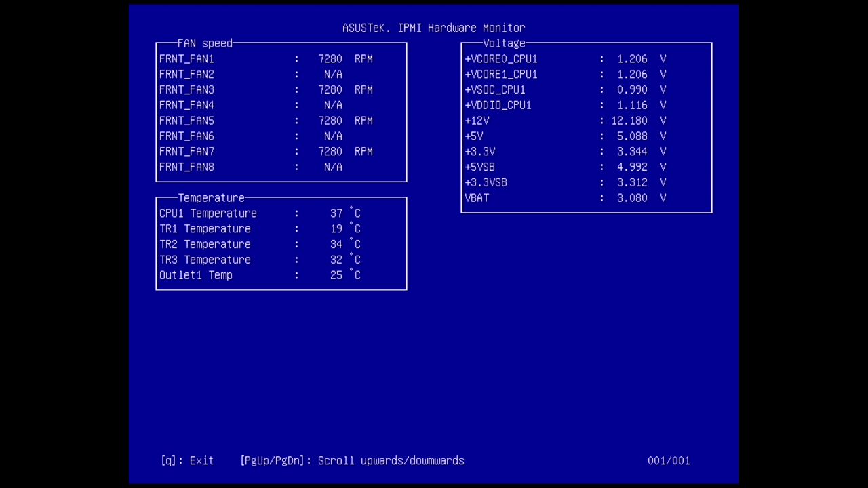The width and height of the screenshot is (868, 488).
Task: Click the 3.312 V value
Action: click(x=642, y=183)
